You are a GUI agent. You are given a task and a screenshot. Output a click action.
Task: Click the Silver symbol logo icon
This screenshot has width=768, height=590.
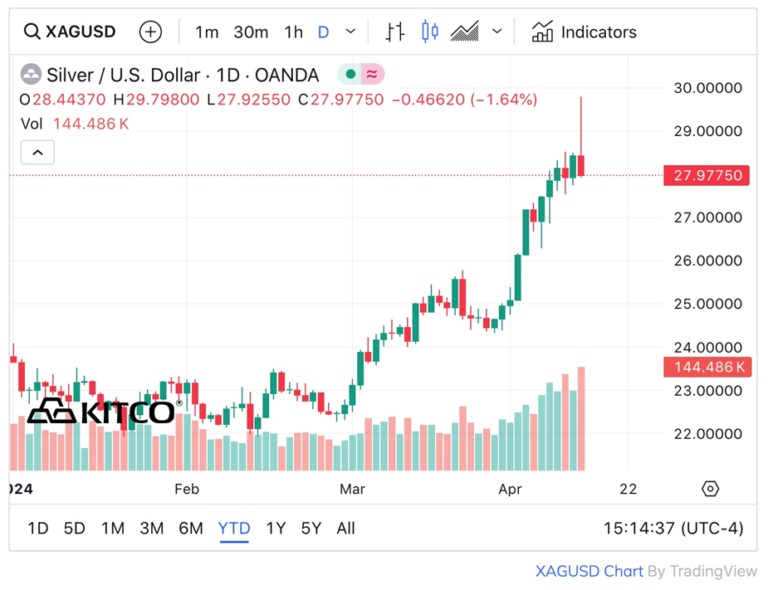tap(31, 75)
